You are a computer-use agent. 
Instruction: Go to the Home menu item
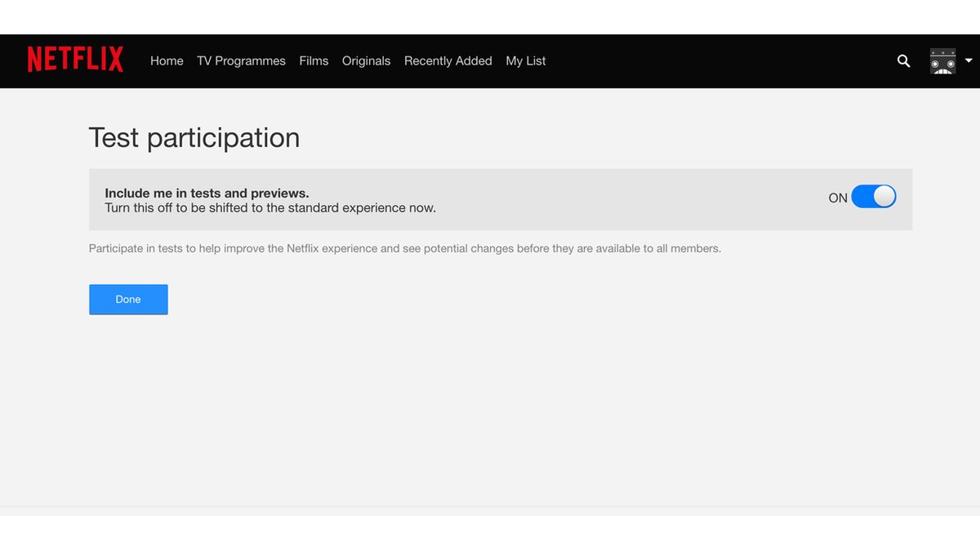click(x=167, y=61)
